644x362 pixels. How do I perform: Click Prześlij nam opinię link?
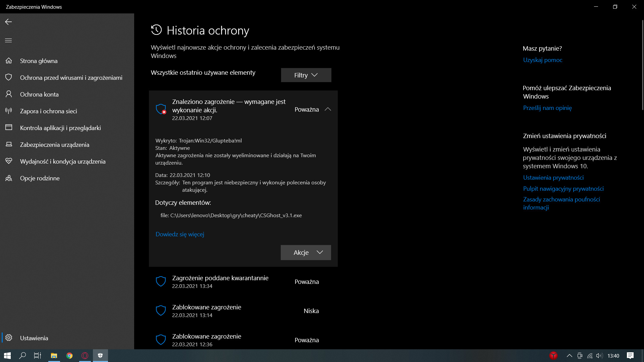point(547,108)
